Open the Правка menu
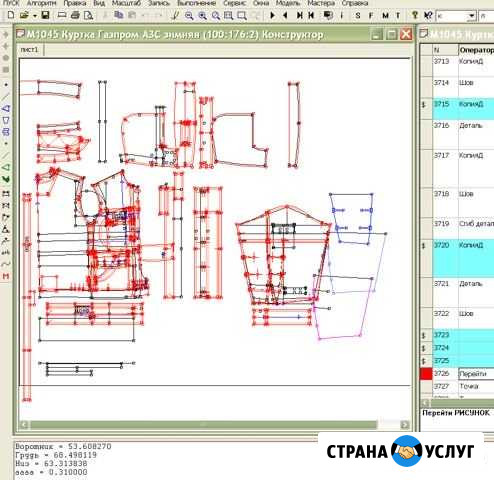The height and width of the screenshot is (480, 494). tap(75, 3)
